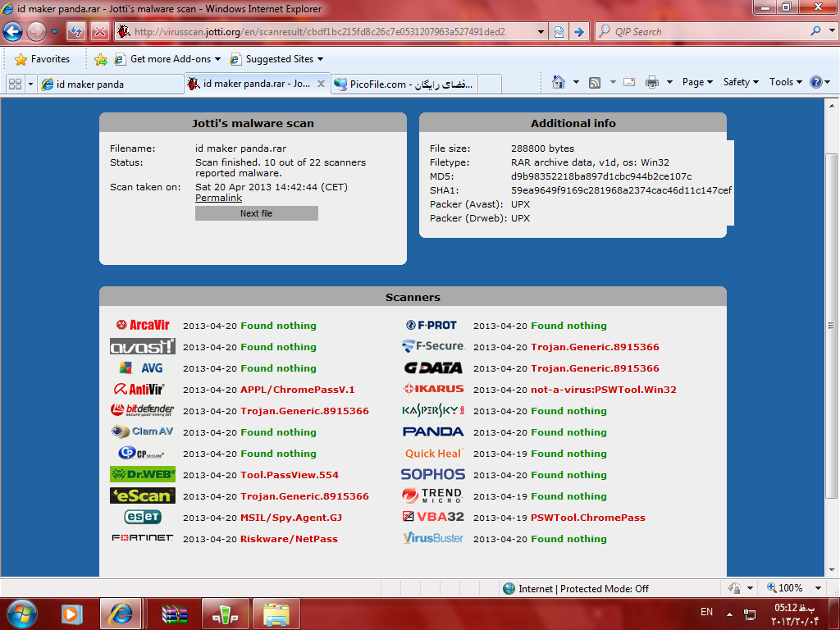Image resolution: width=840 pixels, height=630 pixels.
Task: Click the Go arrow next to address bar
Action: [x=578, y=32]
